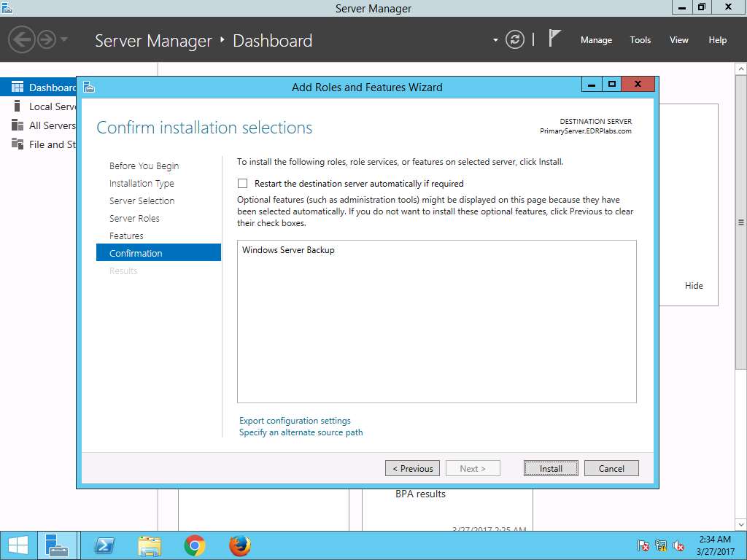This screenshot has width=747, height=560.
Task: Hide the dashboard welcome tile
Action: click(694, 286)
